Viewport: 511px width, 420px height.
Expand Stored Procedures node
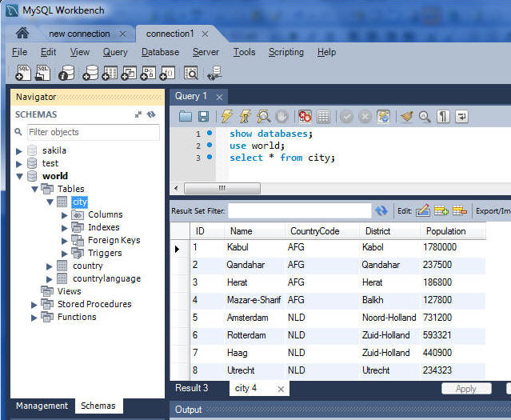click(34, 305)
